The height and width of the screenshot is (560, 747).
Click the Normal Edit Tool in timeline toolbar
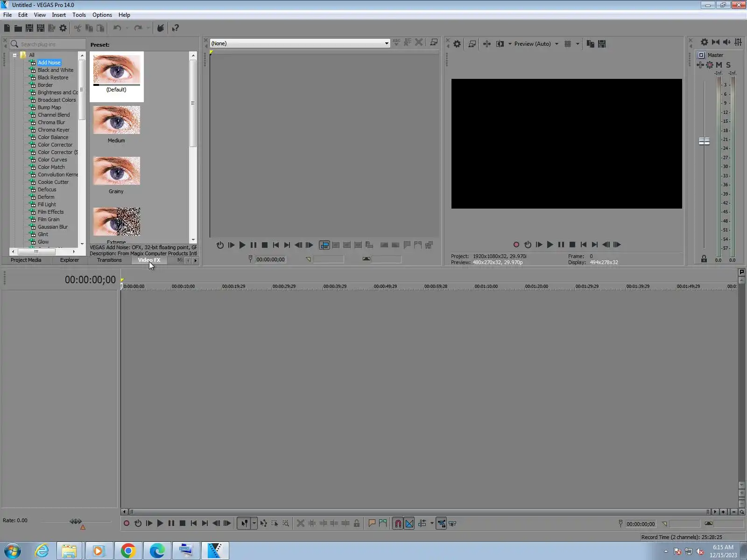[244, 524]
